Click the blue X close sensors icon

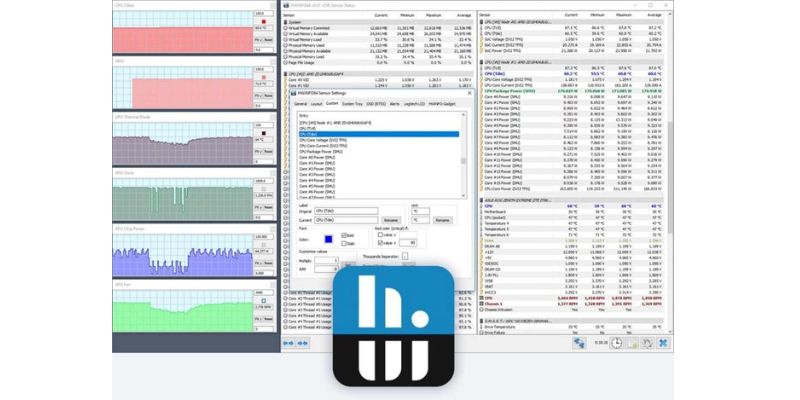(x=663, y=343)
